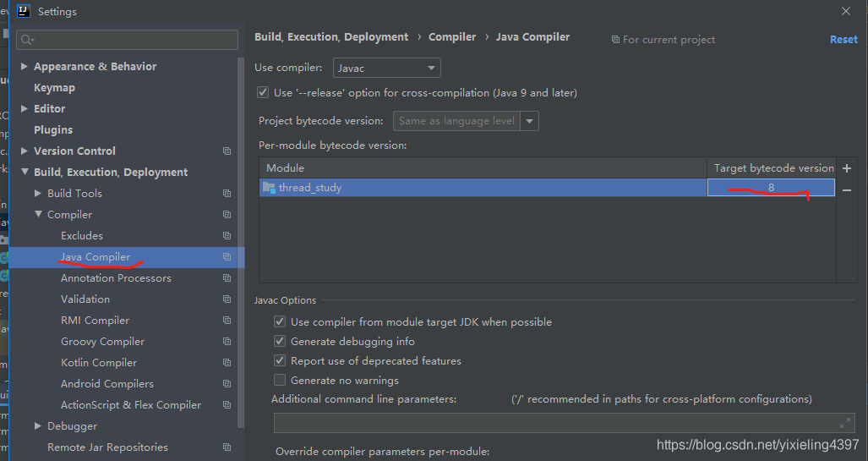Open Project bytecode version dropdown arrow
Image resolution: width=868 pixels, height=461 pixels.
point(529,121)
